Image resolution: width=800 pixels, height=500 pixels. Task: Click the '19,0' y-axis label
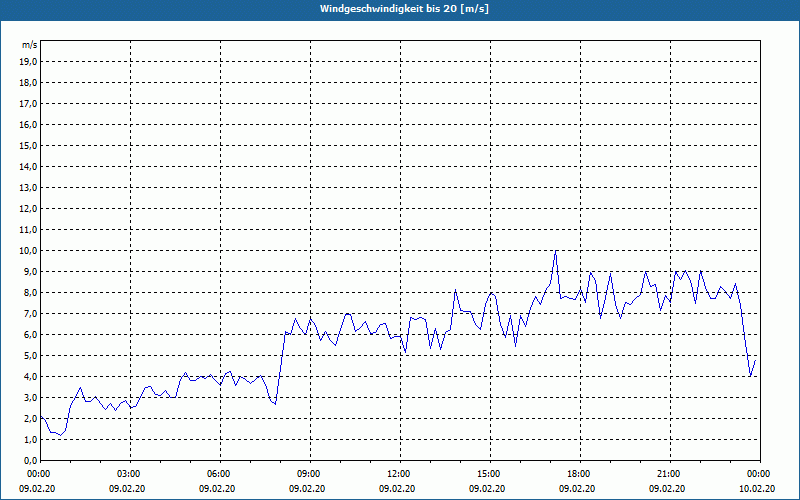click(29, 62)
